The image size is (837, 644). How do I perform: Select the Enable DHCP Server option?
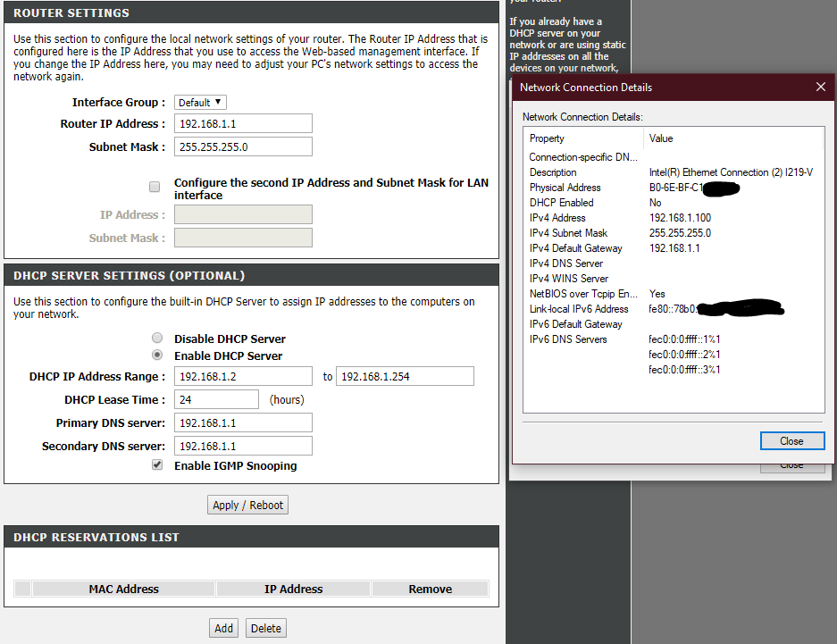157,355
